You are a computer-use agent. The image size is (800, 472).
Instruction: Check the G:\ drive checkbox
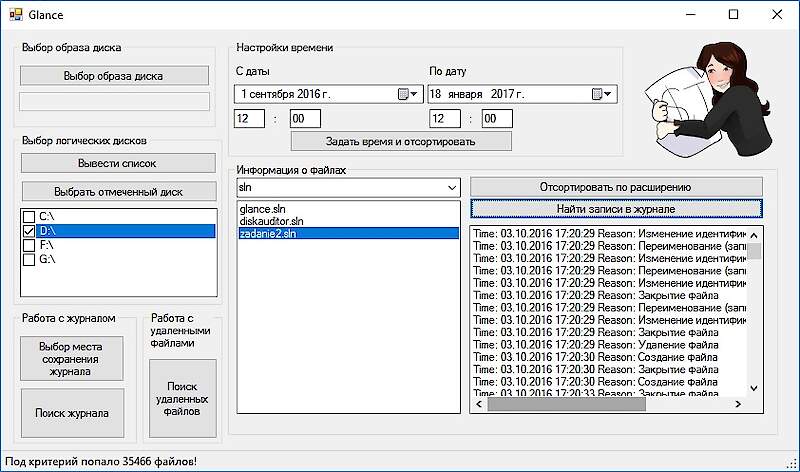tap(29, 260)
